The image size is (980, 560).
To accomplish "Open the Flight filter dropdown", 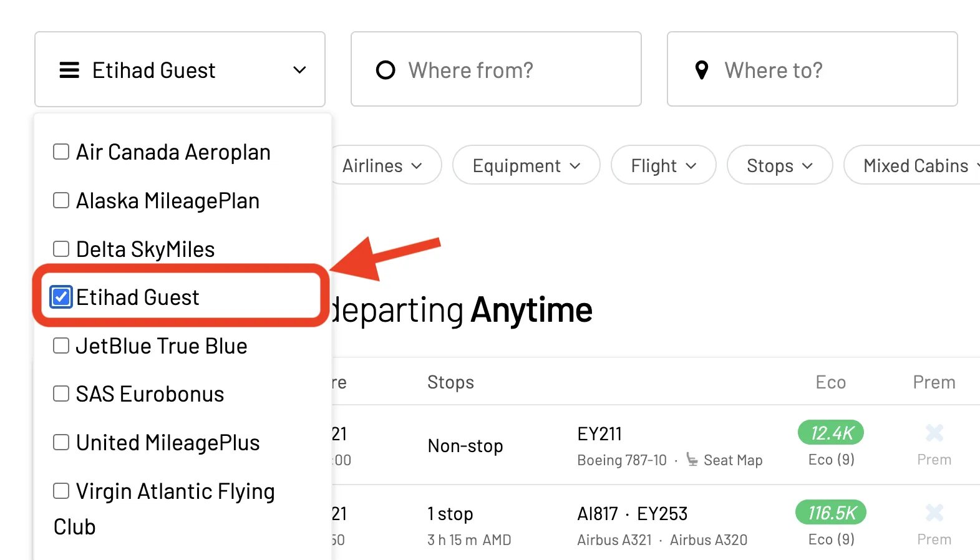I will tap(663, 165).
